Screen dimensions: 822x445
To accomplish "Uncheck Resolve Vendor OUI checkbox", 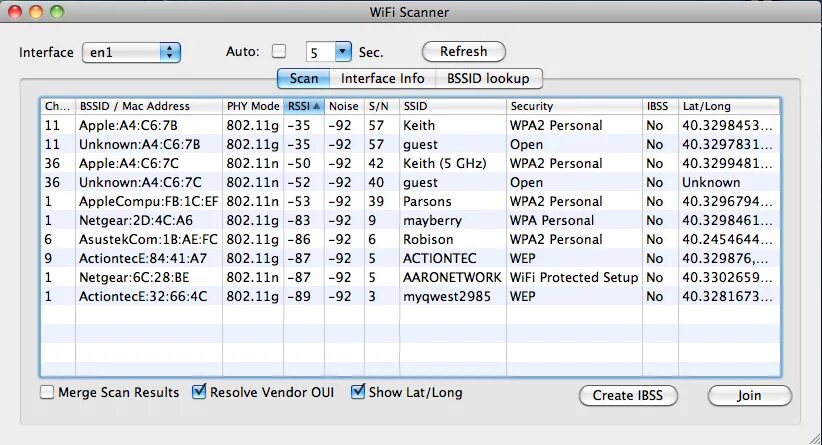I will (199, 392).
